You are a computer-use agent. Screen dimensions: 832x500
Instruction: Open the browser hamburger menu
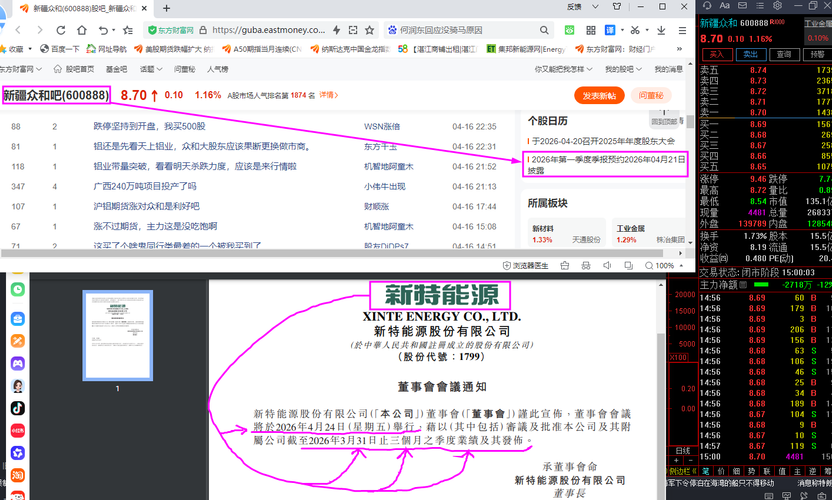682,30
